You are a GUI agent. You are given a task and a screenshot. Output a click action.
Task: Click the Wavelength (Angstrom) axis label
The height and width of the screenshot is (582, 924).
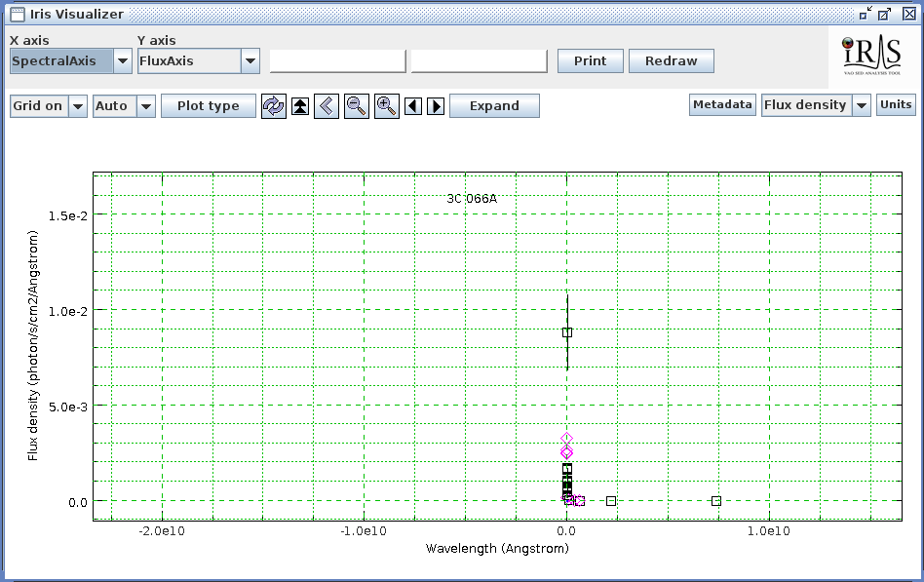[497, 549]
